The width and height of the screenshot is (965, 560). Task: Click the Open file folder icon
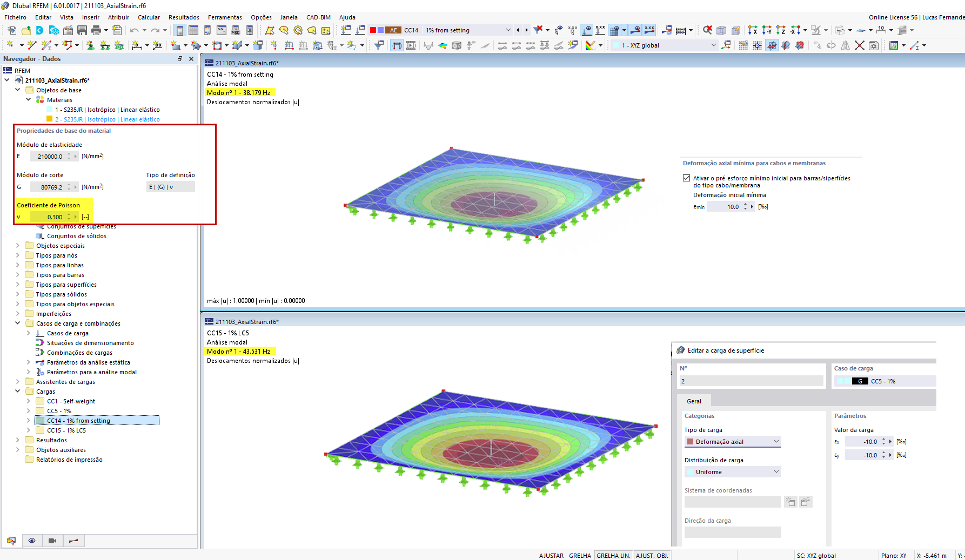pos(26,30)
